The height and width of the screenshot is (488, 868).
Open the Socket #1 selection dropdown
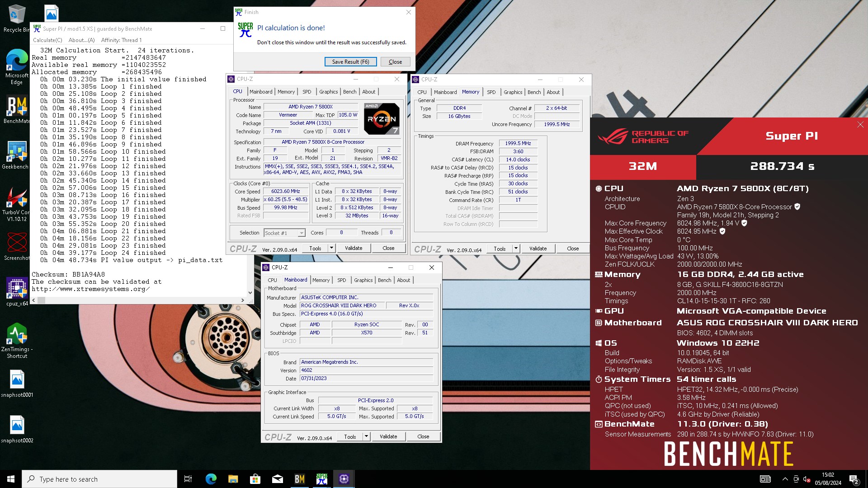pyautogui.click(x=284, y=233)
